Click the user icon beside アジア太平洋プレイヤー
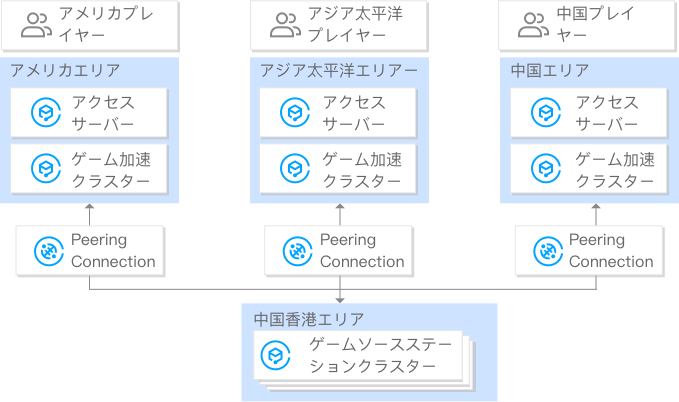Screen dimensions: 679x402 click(x=285, y=25)
